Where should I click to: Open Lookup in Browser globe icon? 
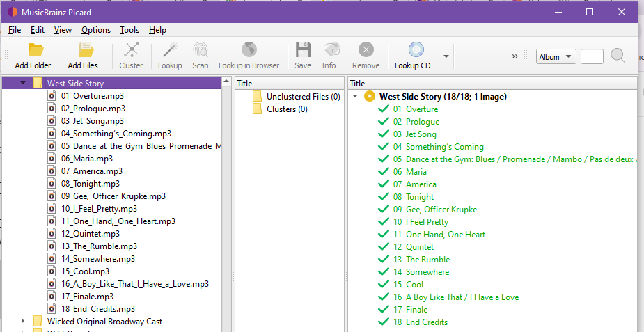pyautogui.click(x=249, y=50)
